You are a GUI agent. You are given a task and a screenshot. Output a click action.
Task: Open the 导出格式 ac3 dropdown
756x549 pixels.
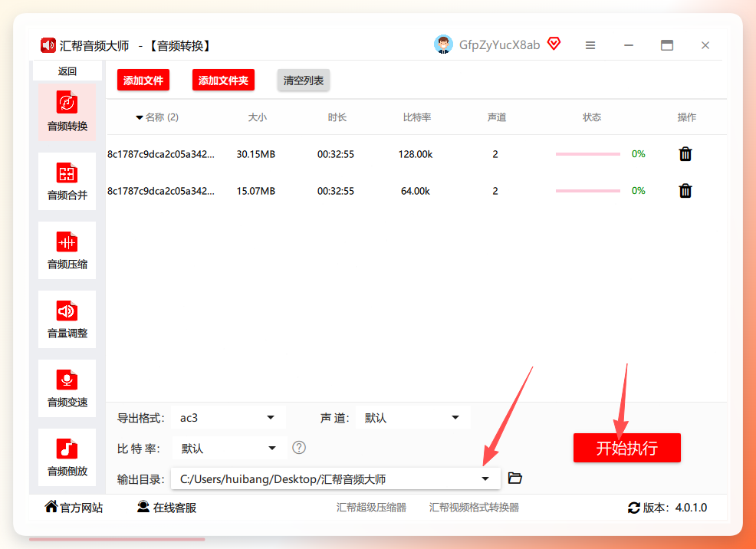[228, 417]
